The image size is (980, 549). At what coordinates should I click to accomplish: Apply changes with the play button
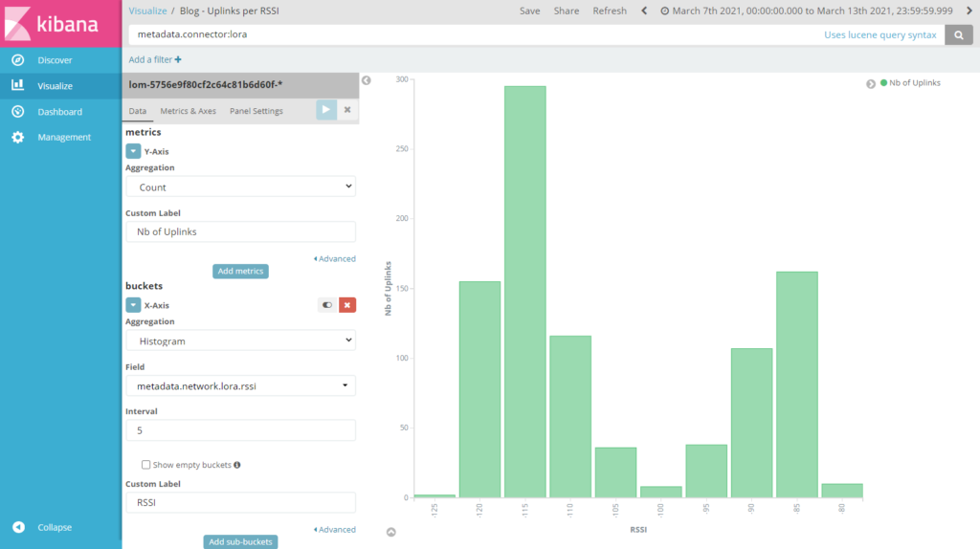click(326, 110)
